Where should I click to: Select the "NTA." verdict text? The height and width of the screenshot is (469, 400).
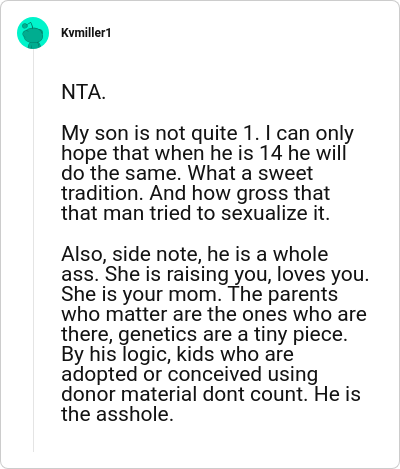click(x=84, y=92)
